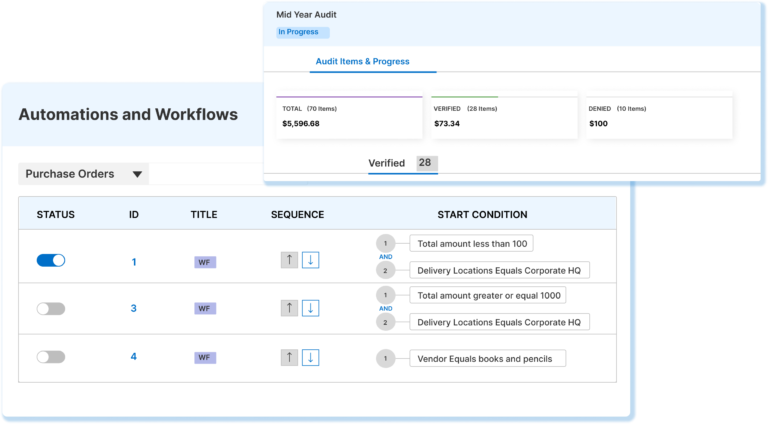Click the Denied 10 items card
Image resolution: width=768 pixels, height=424 pixels.
pyautogui.click(x=655, y=117)
